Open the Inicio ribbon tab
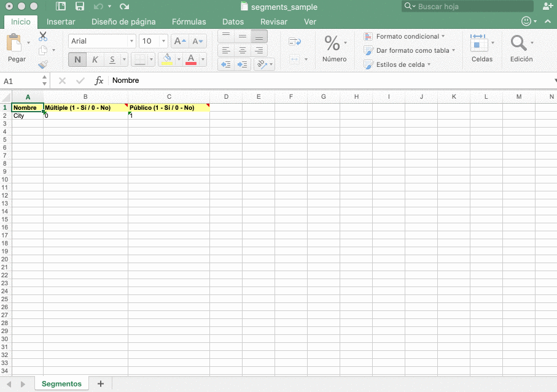Viewport: 557px width, 392px height. point(21,21)
